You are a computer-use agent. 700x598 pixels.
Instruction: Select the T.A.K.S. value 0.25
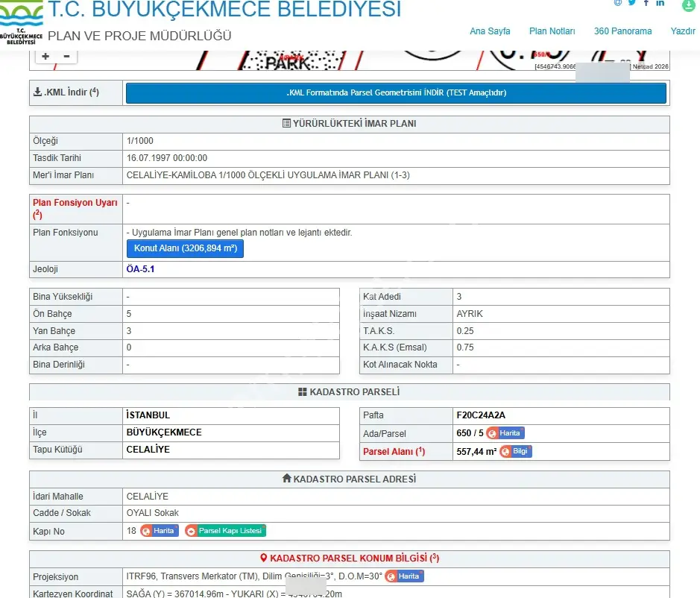pyautogui.click(x=465, y=331)
